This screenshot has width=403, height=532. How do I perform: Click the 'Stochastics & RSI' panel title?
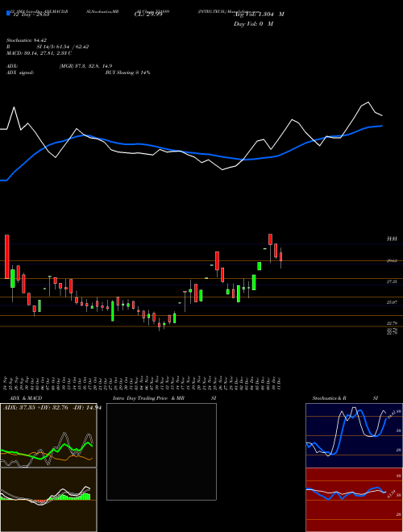pos(345,398)
